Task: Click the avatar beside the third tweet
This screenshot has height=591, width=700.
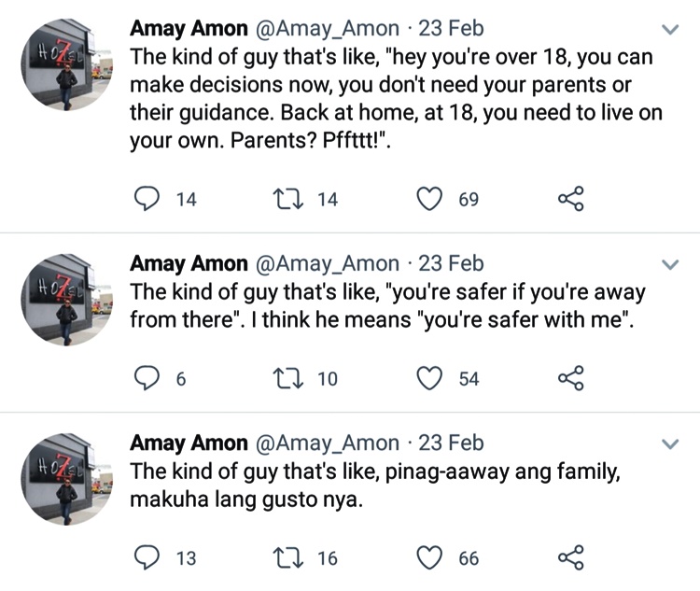Action: pyautogui.click(x=66, y=478)
